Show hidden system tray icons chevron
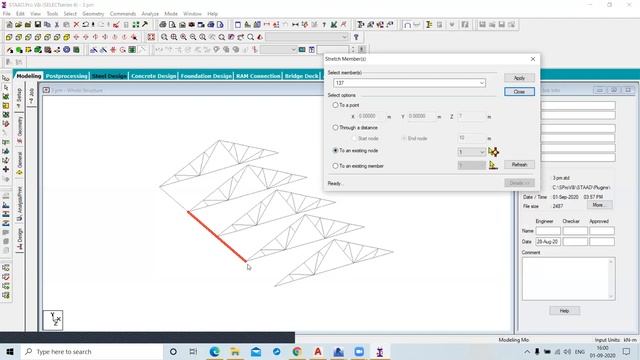The width and height of the screenshot is (640, 360). point(527,351)
